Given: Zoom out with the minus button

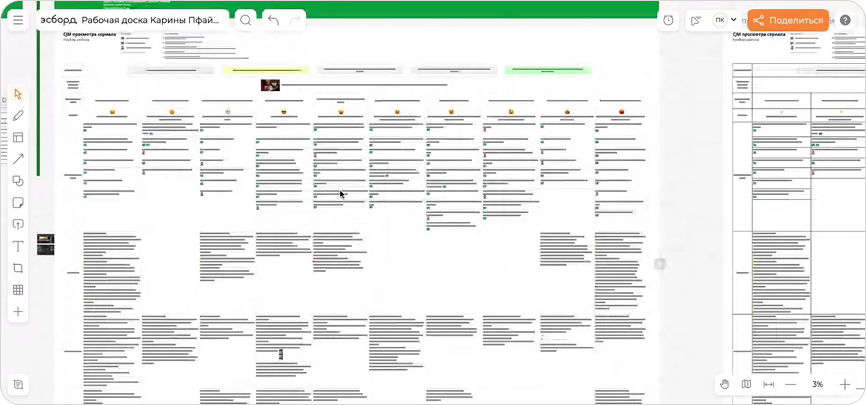Looking at the screenshot, I should tap(791, 384).
